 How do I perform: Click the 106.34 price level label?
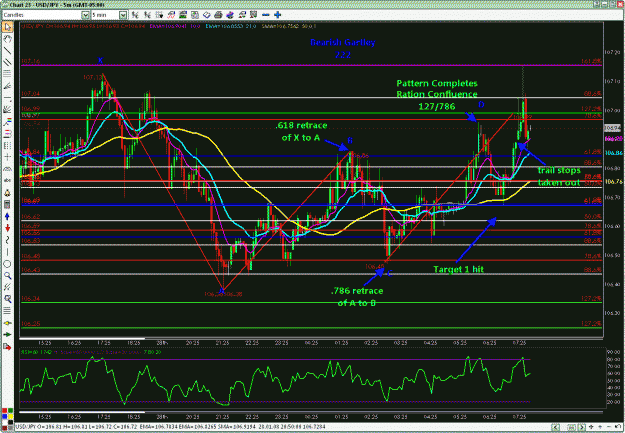click(x=31, y=298)
